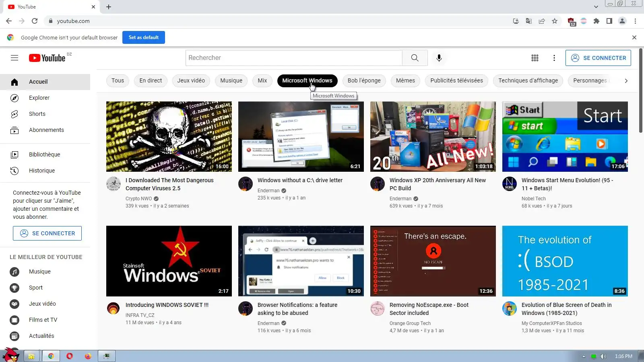Open the BSOD 1985-2021 thumbnail
The height and width of the screenshot is (362, 644).
[565, 261]
